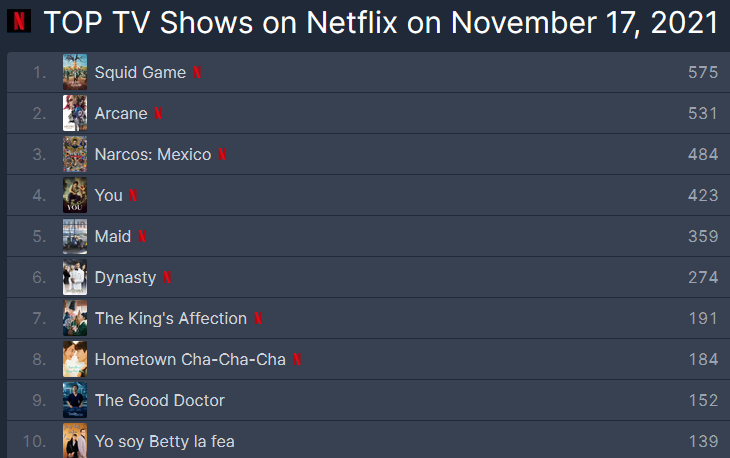Select Hometown Cha-Cha-Cha's score of 184
Image resolution: width=730 pixels, height=458 pixels.
pos(703,359)
